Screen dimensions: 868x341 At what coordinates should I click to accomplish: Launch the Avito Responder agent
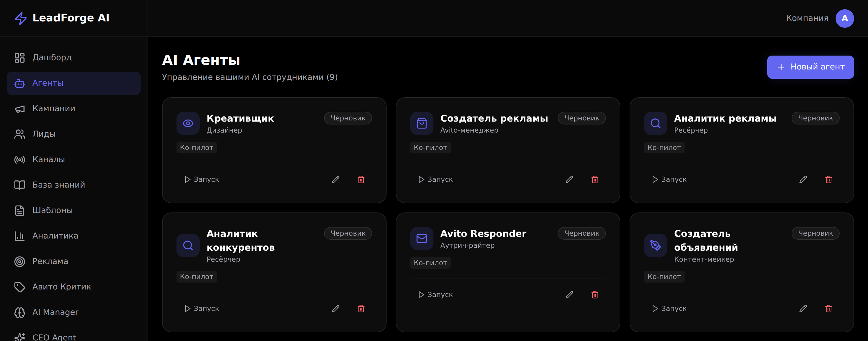tap(435, 295)
